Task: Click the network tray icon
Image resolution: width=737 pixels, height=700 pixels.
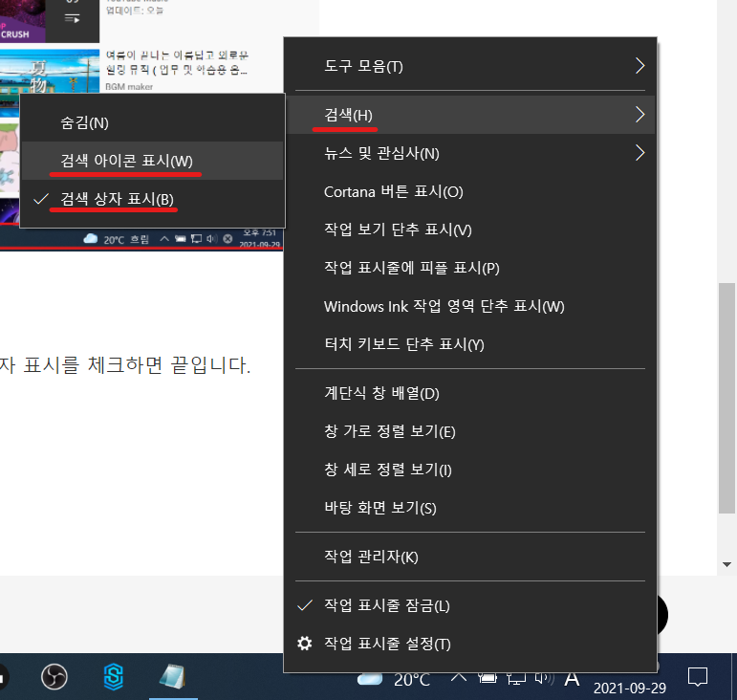Action: [515, 679]
